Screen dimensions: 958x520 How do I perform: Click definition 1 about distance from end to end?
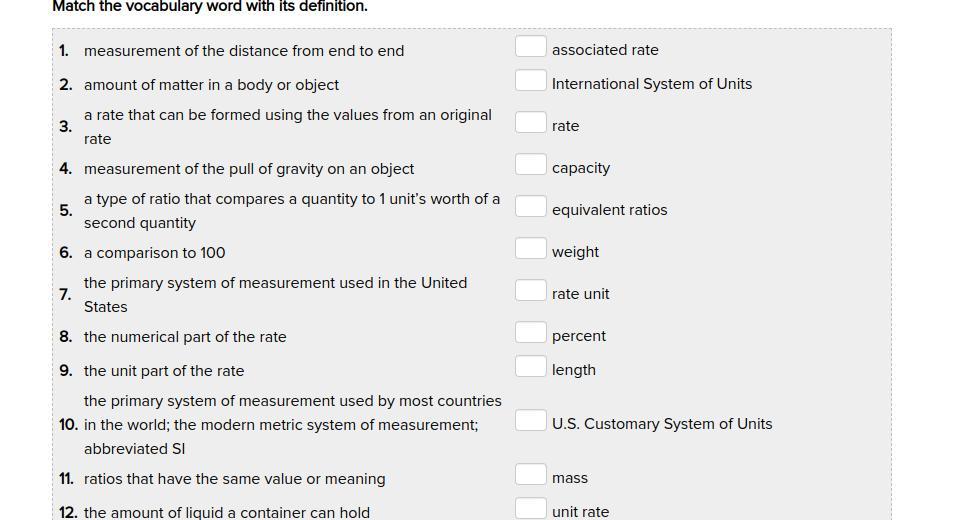pyautogui.click(x=244, y=51)
